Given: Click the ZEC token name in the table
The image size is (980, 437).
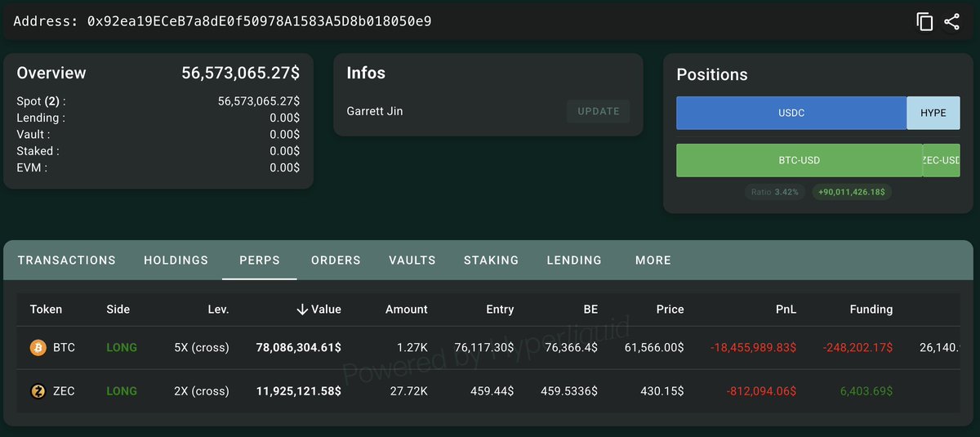Looking at the screenshot, I should (x=64, y=391).
